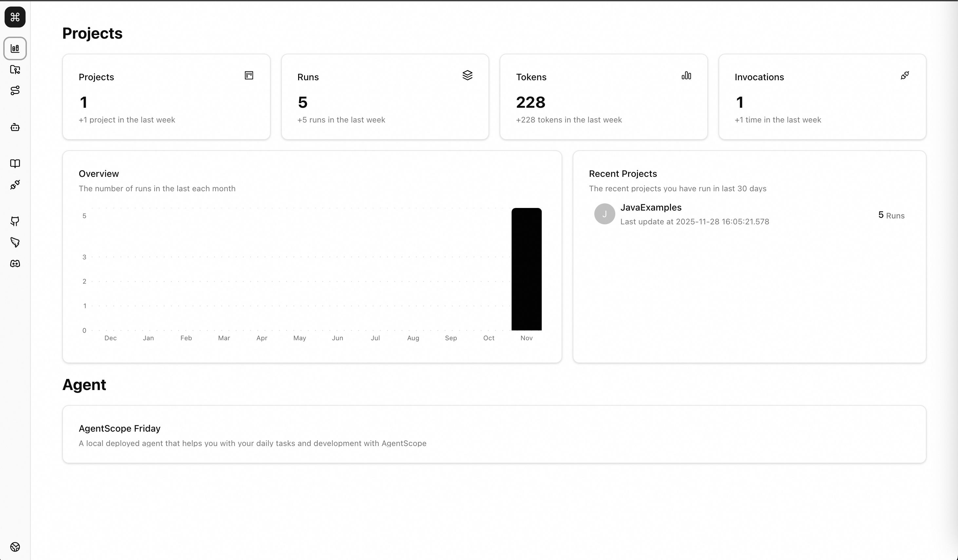Click the JavaExamples avatar circle

coord(604,214)
